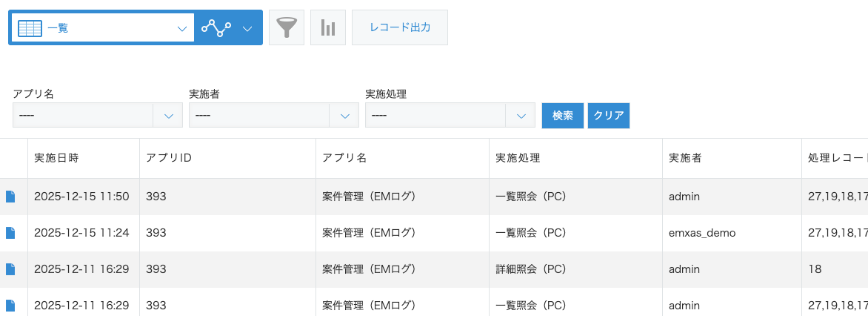Image resolution: width=868 pixels, height=316 pixels.
Task: Open the アプリ名 filter dropdown
Action: 168,116
